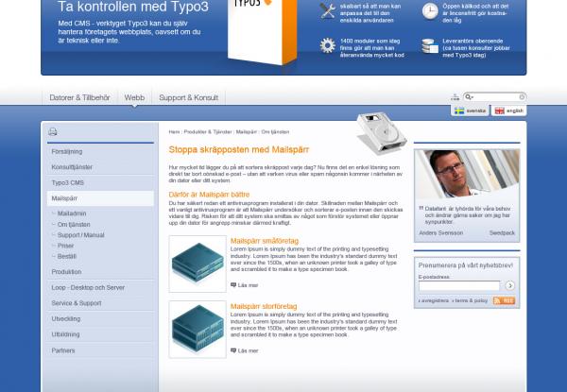Viewport: 567px width, 392px height.
Task: Click the Mailspärr breadcrumb link
Action: [247, 132]
